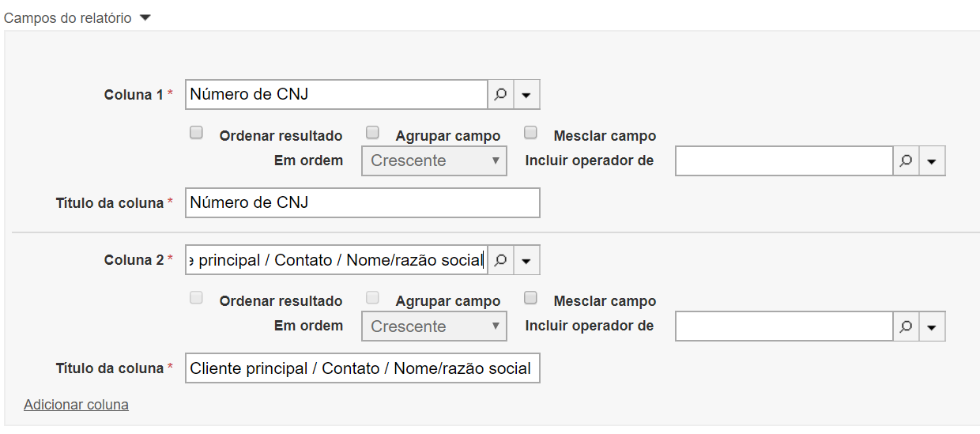Click the search icon for Coluna 2

click(x=500, y=260)
